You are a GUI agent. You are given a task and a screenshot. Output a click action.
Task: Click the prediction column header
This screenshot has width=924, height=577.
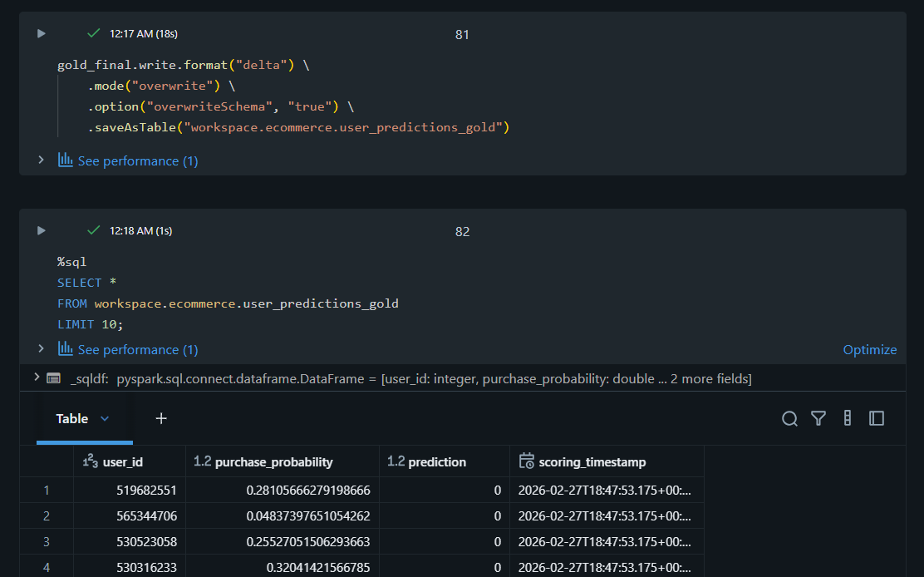[445, 461]
